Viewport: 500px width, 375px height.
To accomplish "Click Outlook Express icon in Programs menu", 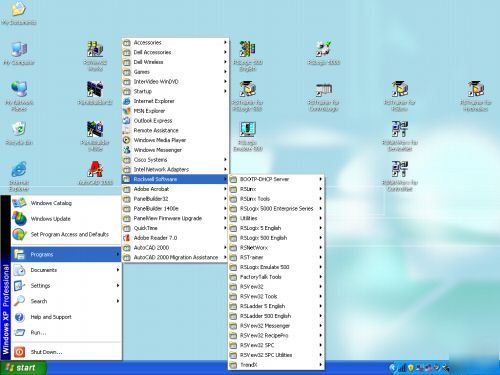I will pyautogui.click(x=127, y=120).
